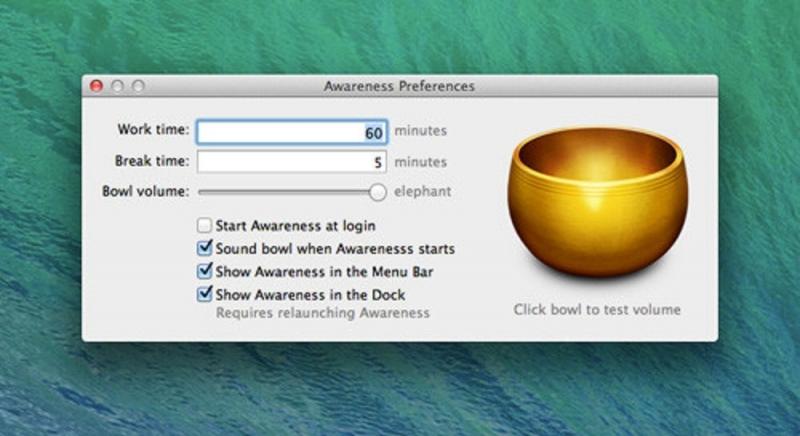Click the 'Awareness Preferences' window title
The height and width of the screenshot is (436, 800).
(x=399, y=86)
